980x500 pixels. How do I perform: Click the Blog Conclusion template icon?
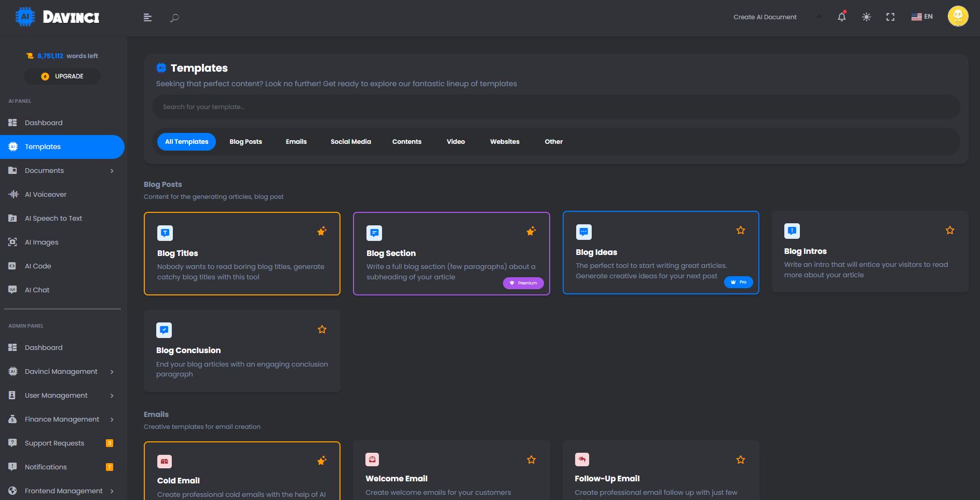pyautogui.click(x=164, y=330)
